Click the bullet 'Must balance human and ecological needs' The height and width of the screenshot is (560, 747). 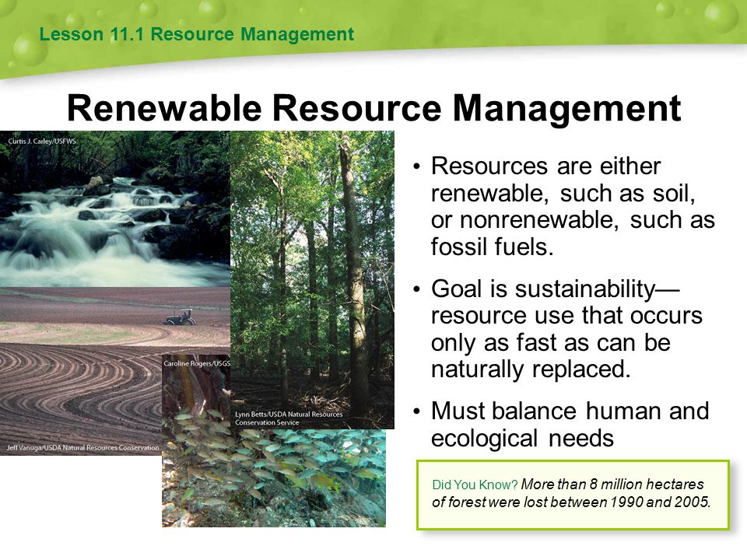(570, 425)
